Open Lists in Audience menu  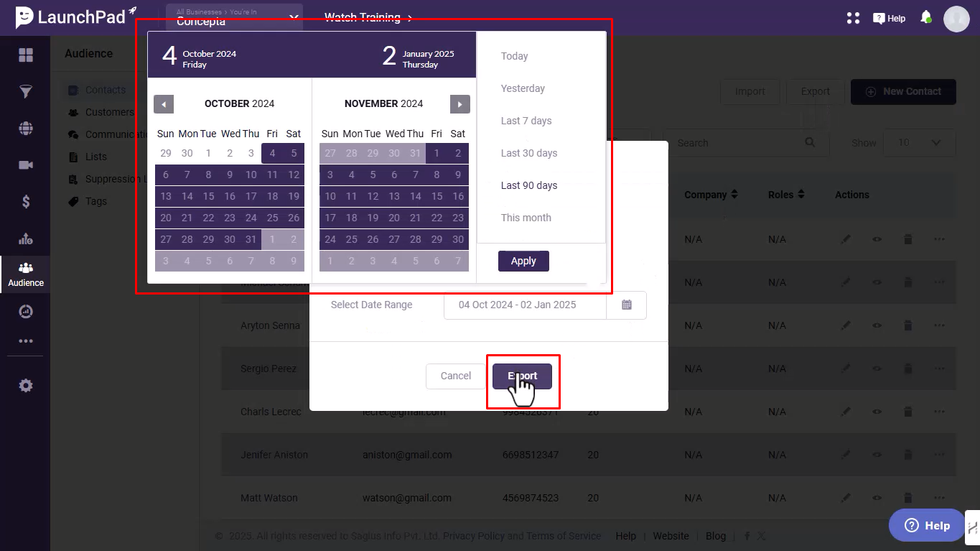[96, 157]
